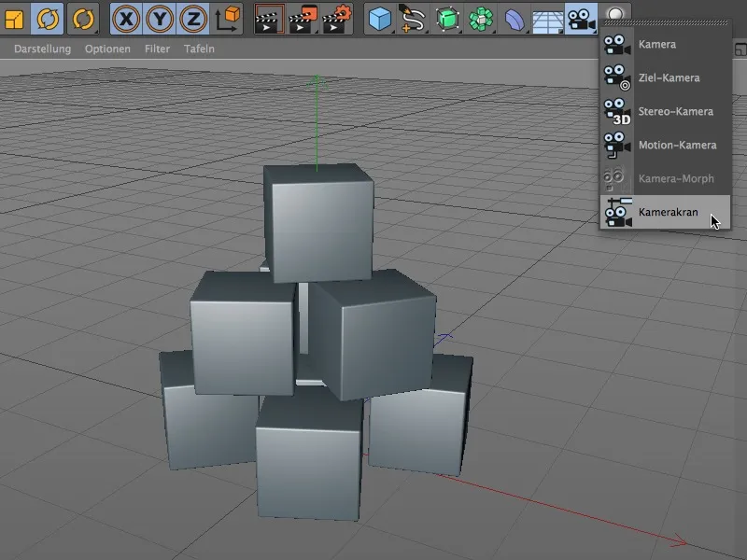This screenshot has height=560, width=747.
Task: Select the highlighted Rotate tool
Action: coord(48,19)
